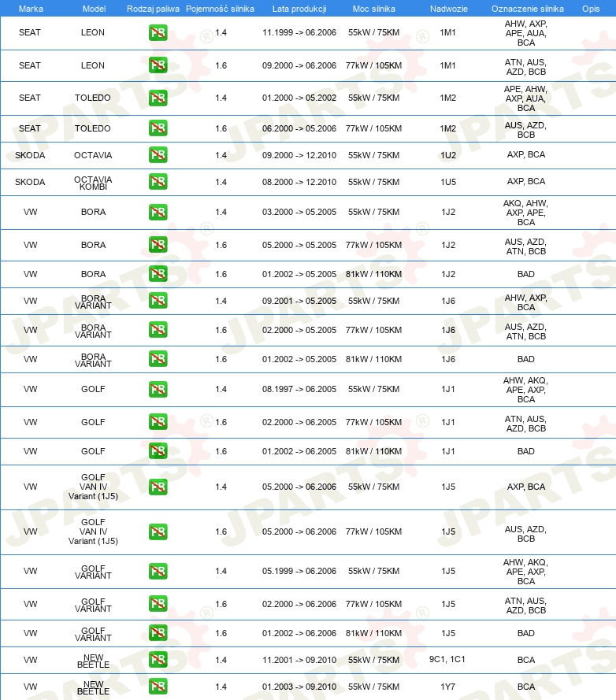Screen dimensions: 616x700
Task: Click petrol icon in VW GOLF 1.4 1J1 row
Action: 158,389
